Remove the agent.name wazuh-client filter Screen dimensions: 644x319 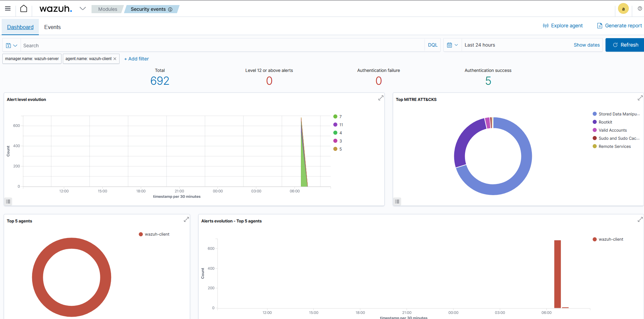(115, 59)
